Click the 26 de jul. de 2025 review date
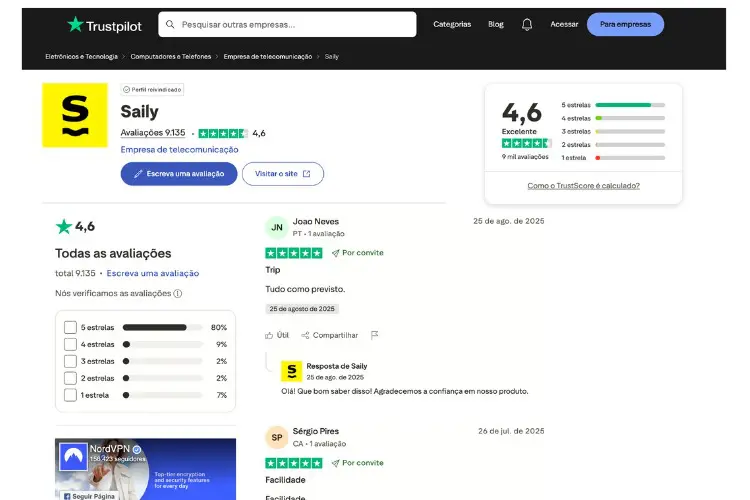Image resolution: width=750 pixels, height=500 pixels. click(511, 431)
